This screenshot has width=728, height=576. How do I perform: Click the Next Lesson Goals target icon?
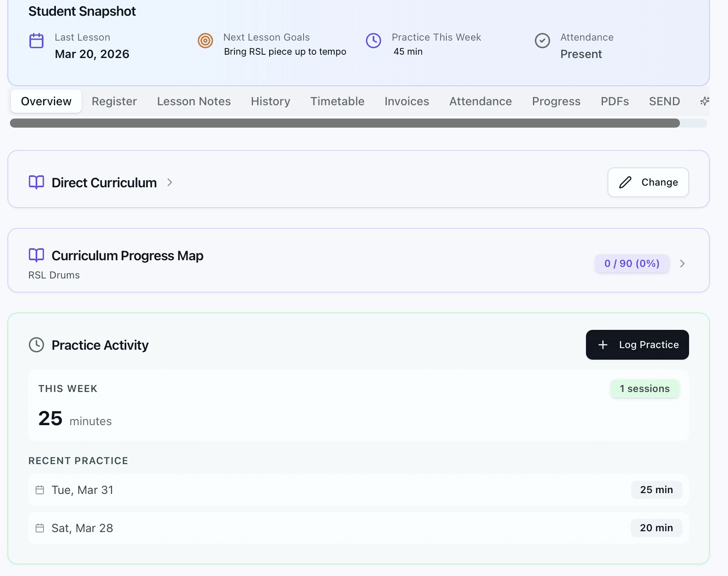205,41
